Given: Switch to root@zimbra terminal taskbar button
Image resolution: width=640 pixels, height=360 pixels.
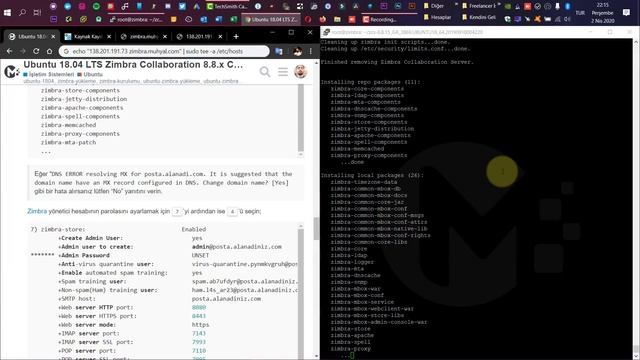Looking at the screenshot, I should [x=136, y=19].
